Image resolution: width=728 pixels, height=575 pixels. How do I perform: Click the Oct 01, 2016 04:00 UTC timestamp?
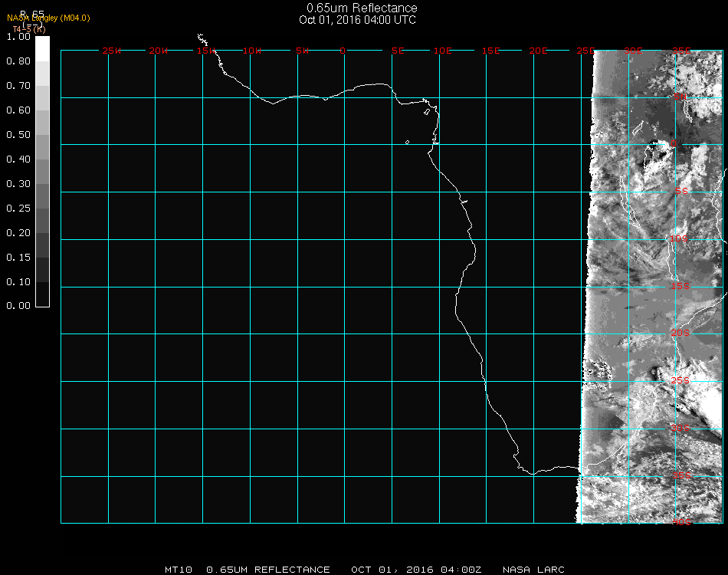[358, 20]
